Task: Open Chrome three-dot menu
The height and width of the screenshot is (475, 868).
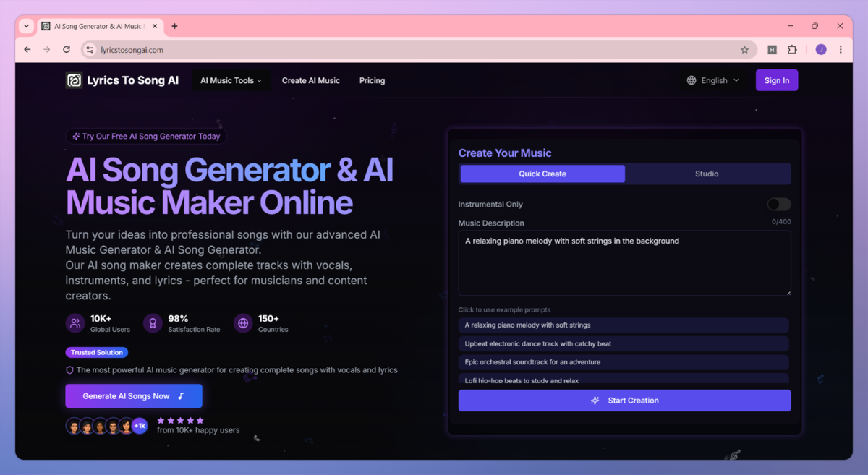Action: [x=841, y=50]
